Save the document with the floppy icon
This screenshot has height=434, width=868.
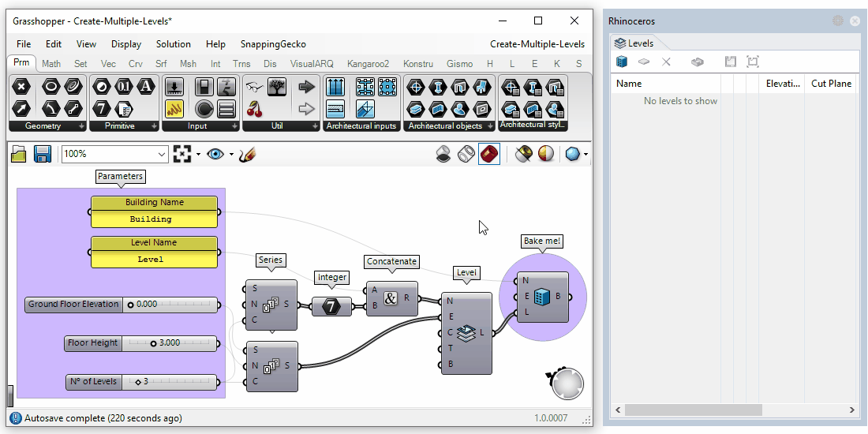43,155
